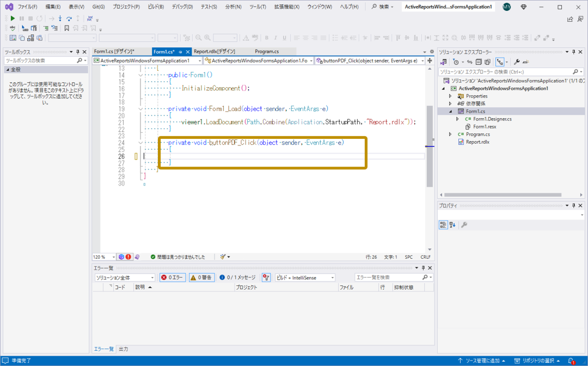Toggle the Copilot and error indicator button
Image resolution: width=588 pixels, height=366 pixels.
pos(125,257)
